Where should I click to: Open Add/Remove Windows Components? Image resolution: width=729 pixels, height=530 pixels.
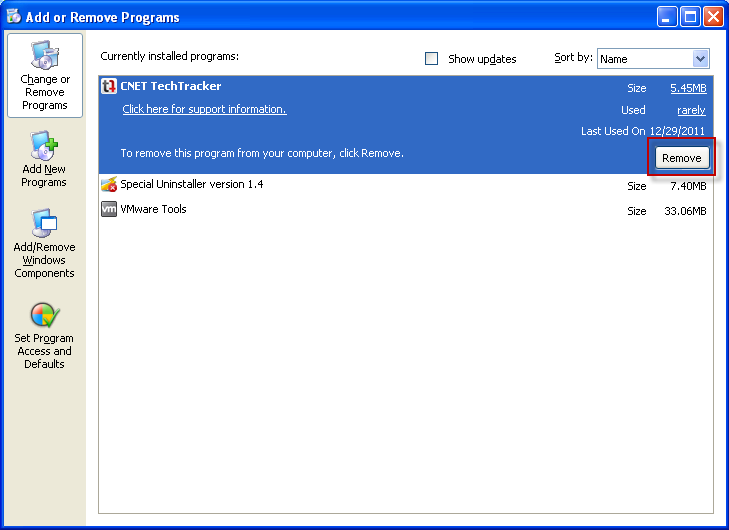coord(44,244)
